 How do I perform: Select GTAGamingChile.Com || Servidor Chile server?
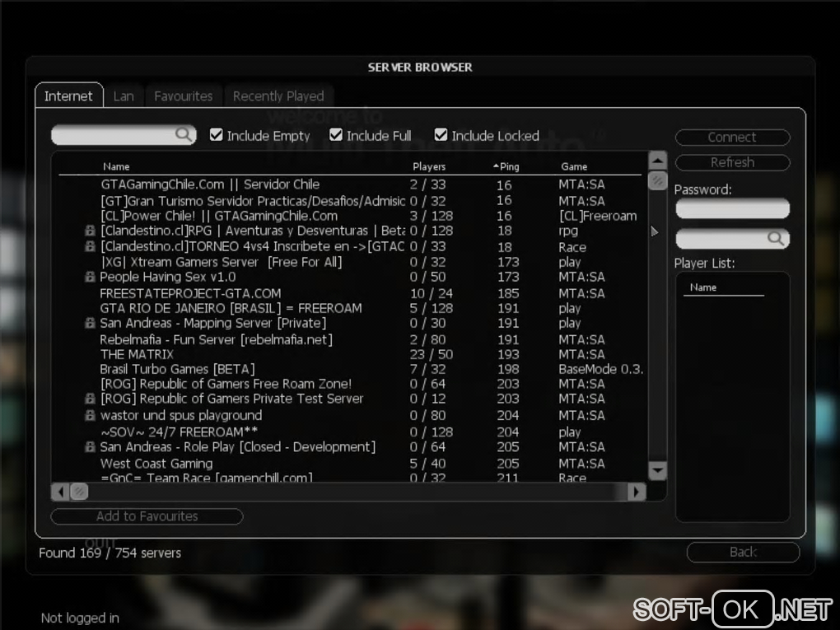[x=350, y=184]
